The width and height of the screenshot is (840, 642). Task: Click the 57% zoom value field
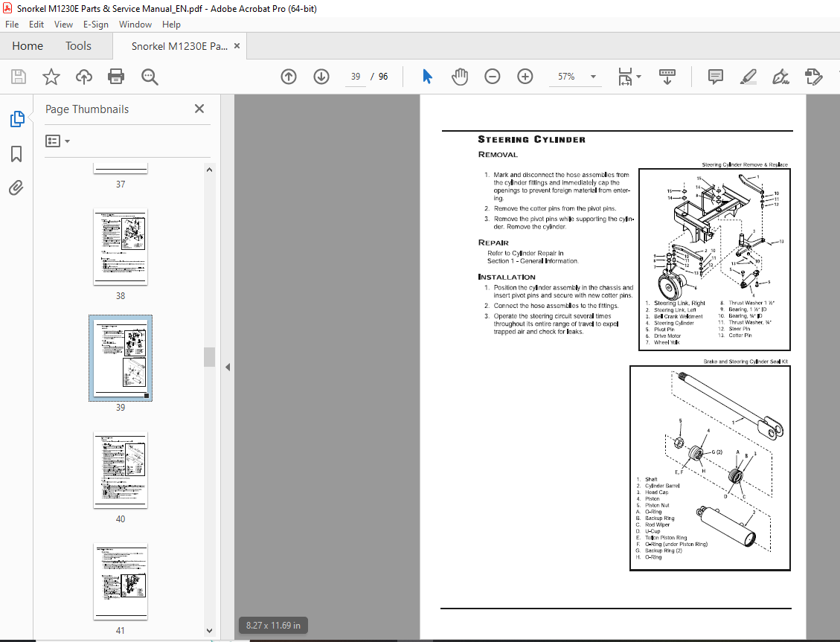click(x=566, y=77)
